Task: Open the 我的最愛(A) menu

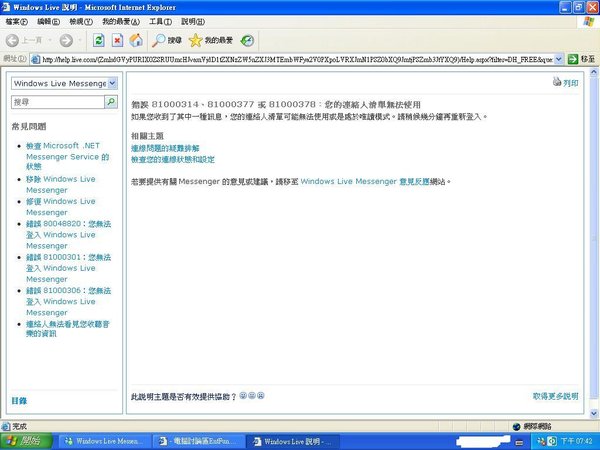Action: (x=121, y=22)
